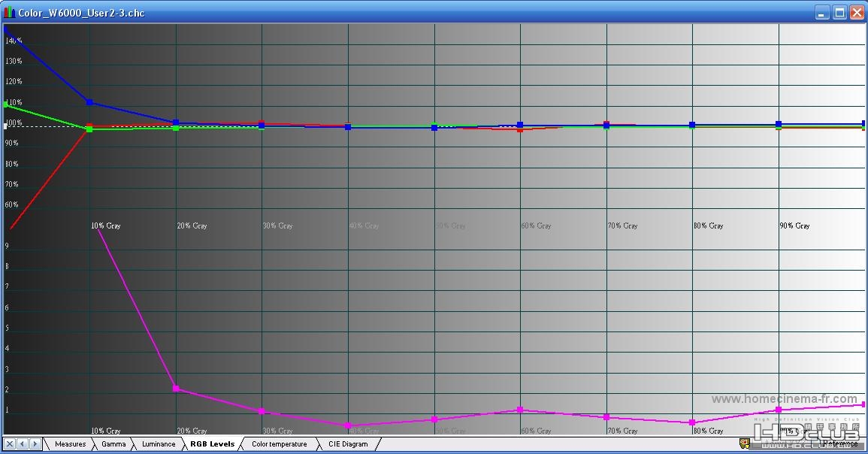The image size is (868, 454).
Task: Click the magenta delta point at 40% Gray
Action: pyautogui.click(x=348, y=425)
